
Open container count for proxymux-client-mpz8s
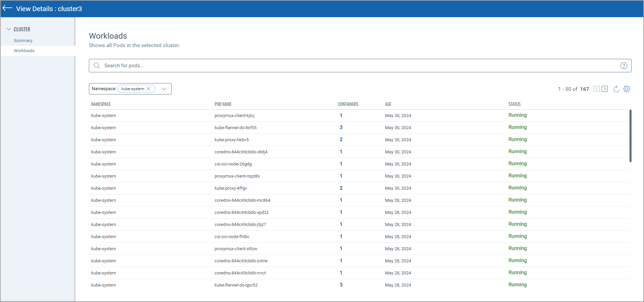tap(341, 176)
